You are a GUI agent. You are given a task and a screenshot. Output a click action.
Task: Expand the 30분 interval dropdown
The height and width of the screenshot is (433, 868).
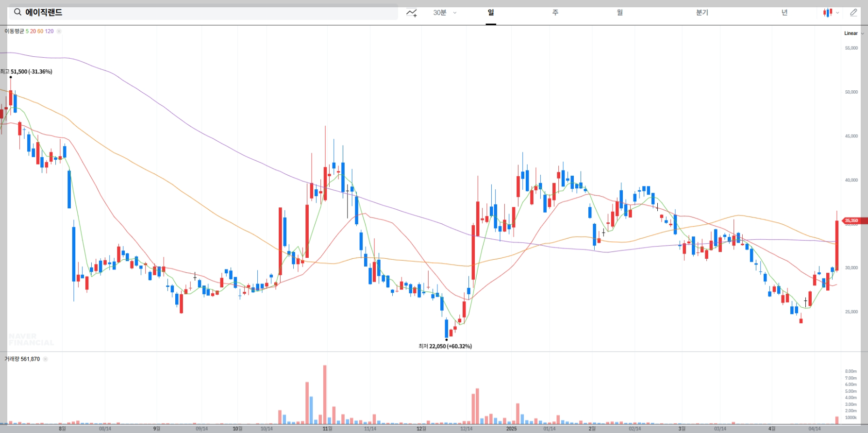pos(445,13)
